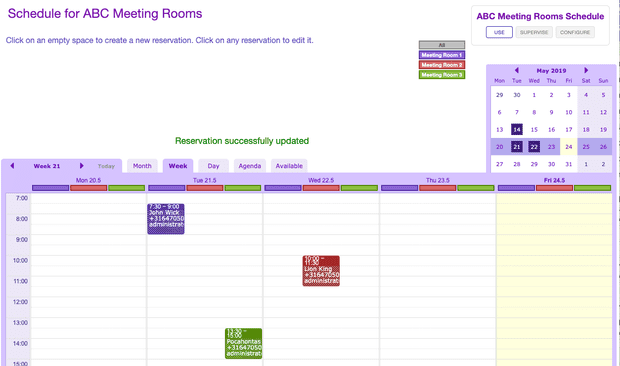Click the Today button

(x=106, y=166)
